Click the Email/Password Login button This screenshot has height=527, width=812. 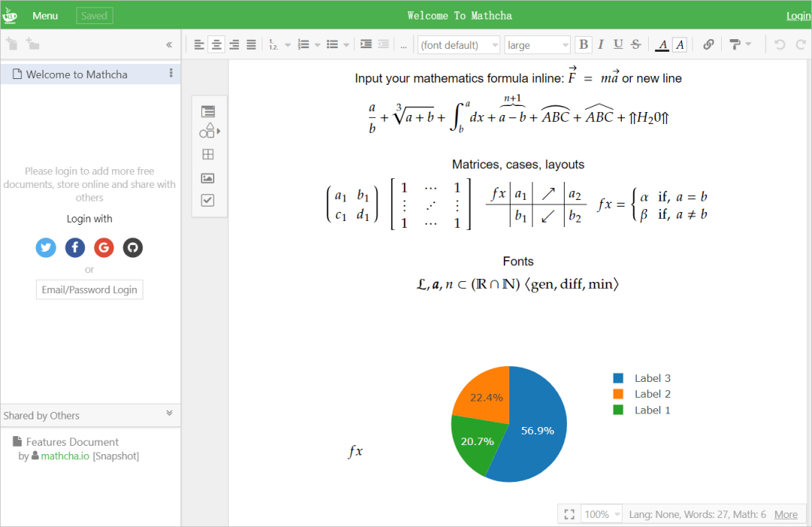point(89,290)
